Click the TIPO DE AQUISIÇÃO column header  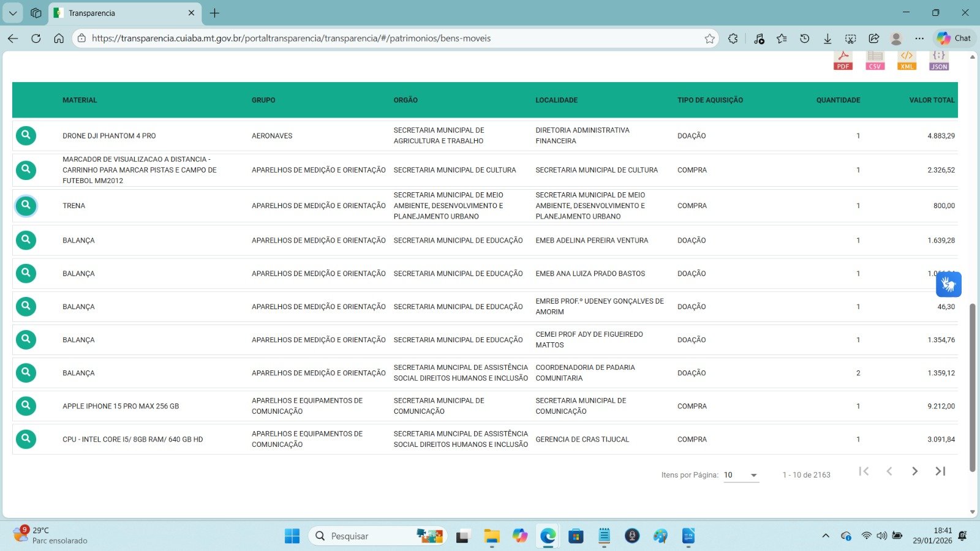pos(710,100)
